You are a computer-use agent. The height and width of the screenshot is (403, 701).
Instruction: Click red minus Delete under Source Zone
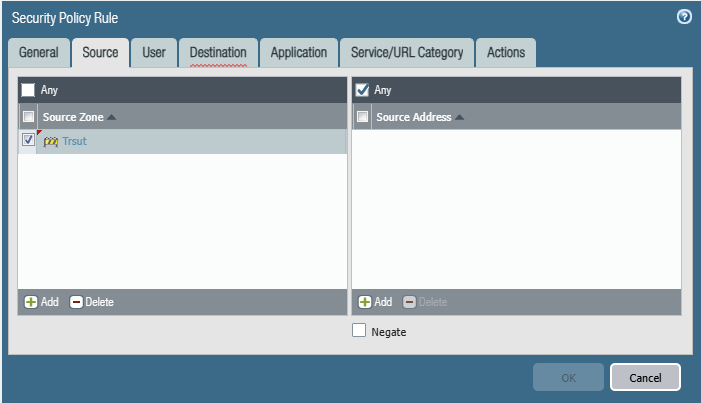click(92, 302)
